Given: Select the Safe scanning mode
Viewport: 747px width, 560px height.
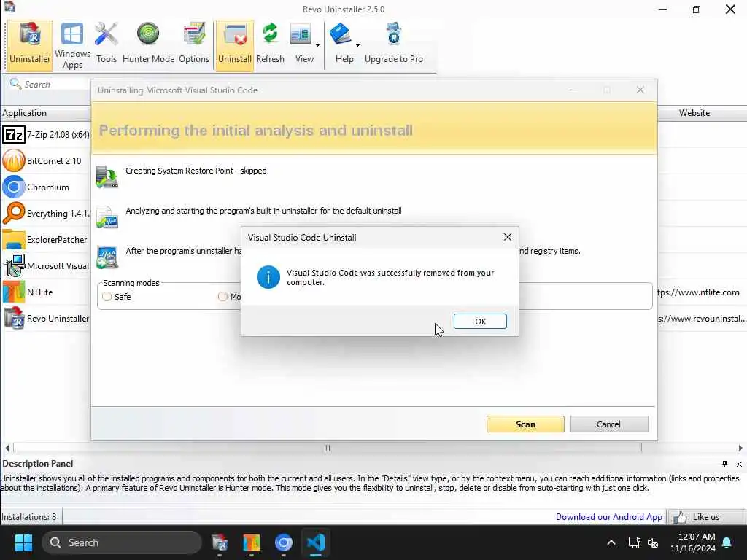Looking at the screenshot, I should (117, 297).
